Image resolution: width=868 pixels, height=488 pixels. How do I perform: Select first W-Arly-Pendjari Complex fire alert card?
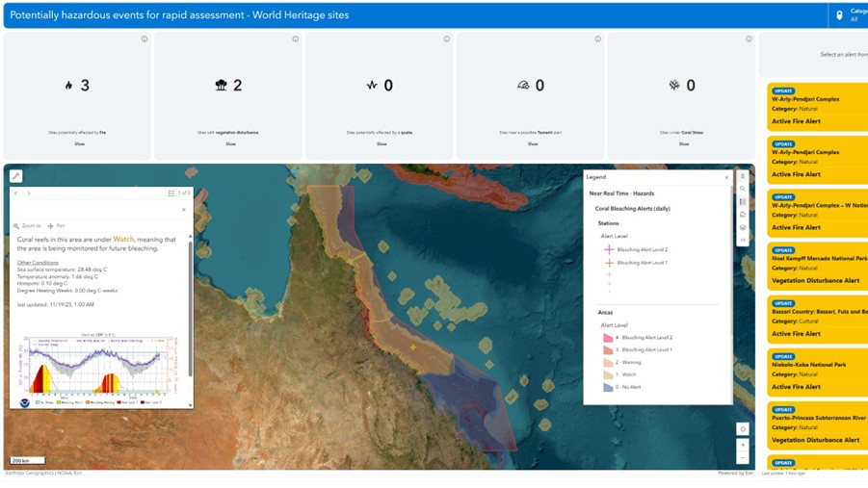coord(818,107)
